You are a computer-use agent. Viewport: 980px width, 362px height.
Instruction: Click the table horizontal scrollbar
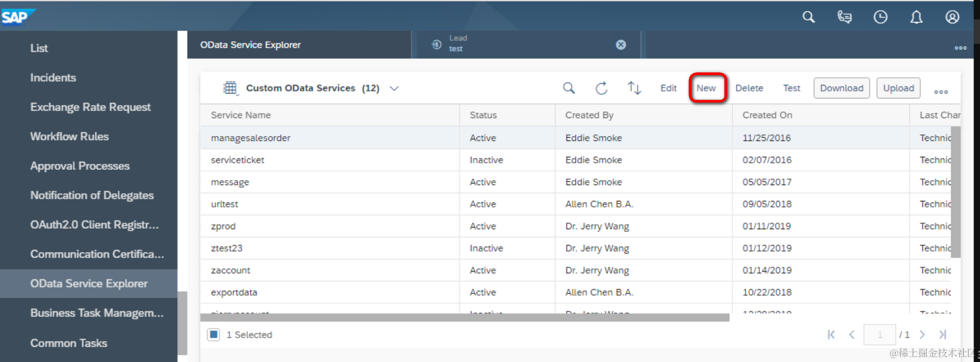[465, 317]
